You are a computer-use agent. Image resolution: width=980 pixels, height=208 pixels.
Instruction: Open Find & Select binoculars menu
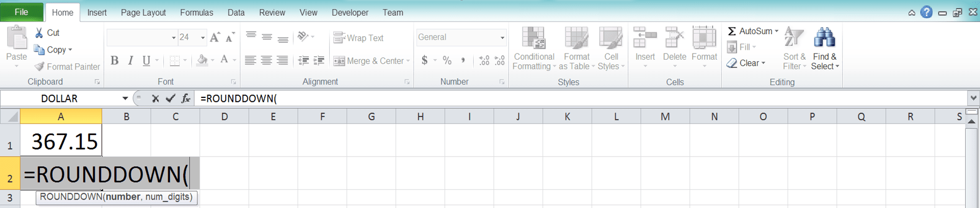[825, 48]
